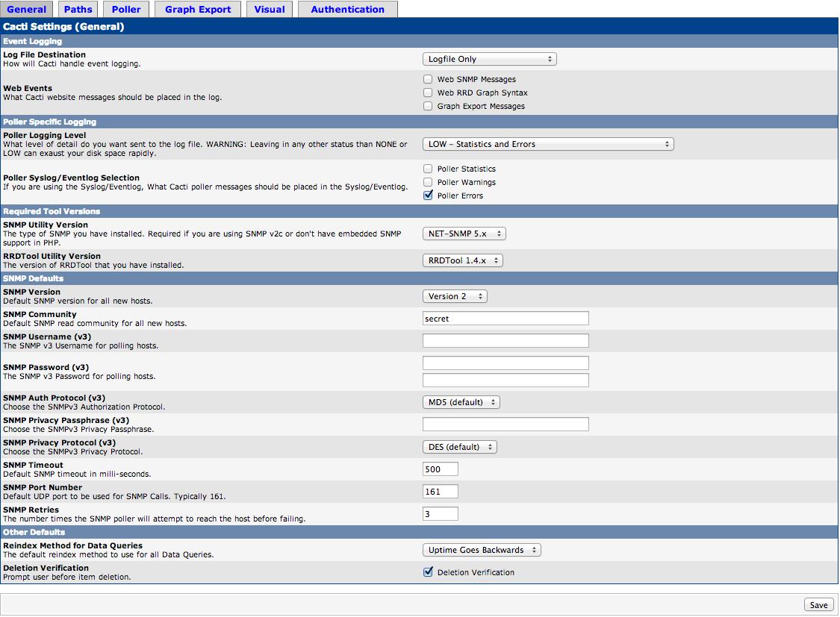This screenshot has height=617, width=840.
Task: Enable Graph Export Messages checkbox
Action: tap(428, 106)
